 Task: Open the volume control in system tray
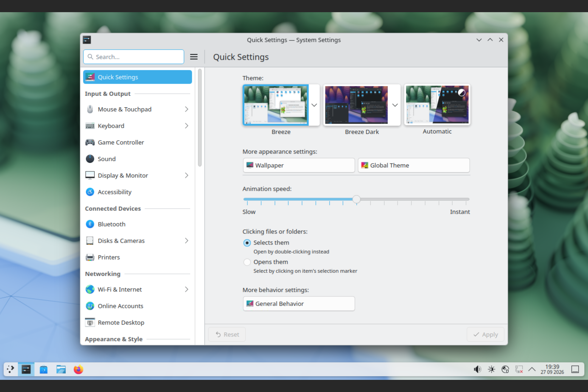[477, 369]
